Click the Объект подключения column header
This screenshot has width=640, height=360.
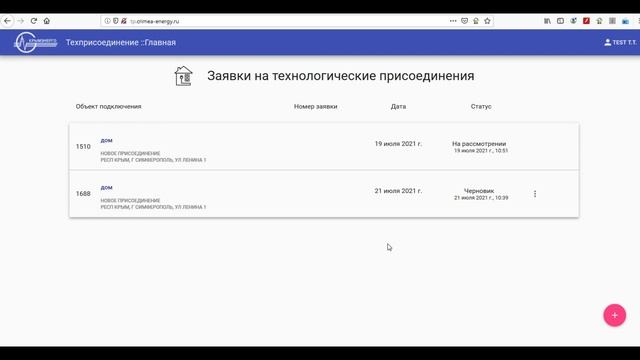click(x=109, y=107)
